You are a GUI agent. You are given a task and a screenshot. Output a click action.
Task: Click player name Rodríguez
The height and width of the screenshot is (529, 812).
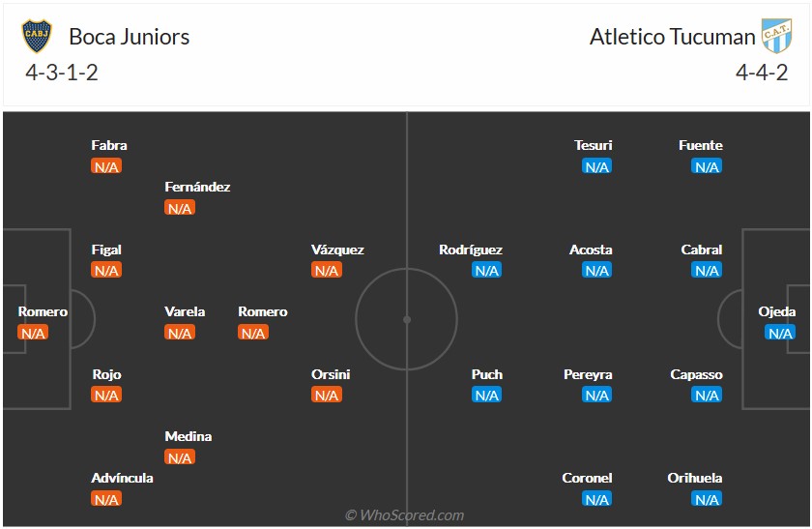[x=471, y=250]
